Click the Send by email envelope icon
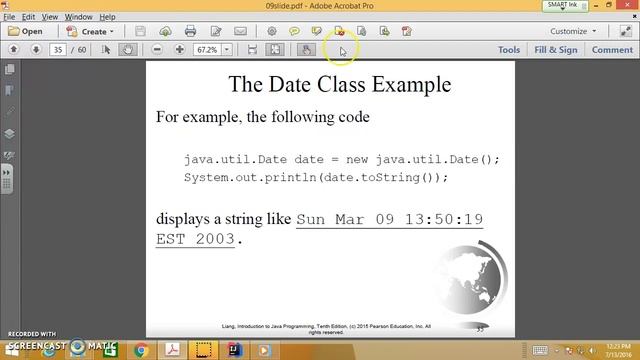Viewport: 640px width, 360px height. [240, 31]
